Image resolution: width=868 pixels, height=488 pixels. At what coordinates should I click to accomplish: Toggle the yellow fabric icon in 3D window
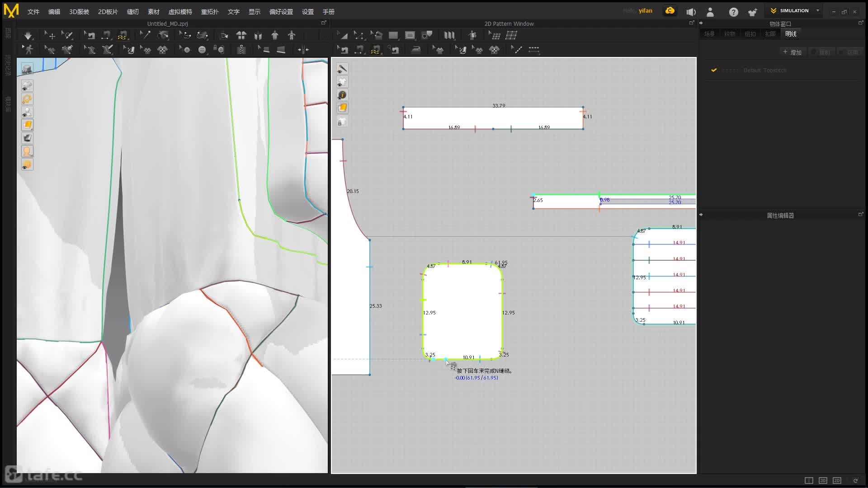[x=27, y=125]
